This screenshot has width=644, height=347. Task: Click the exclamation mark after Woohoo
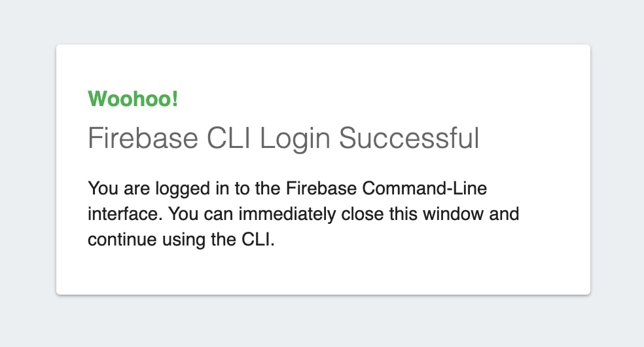point(174,99)
